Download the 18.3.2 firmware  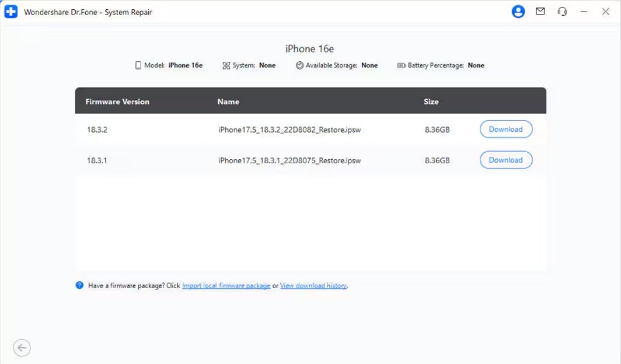click(x=505, y=130)
